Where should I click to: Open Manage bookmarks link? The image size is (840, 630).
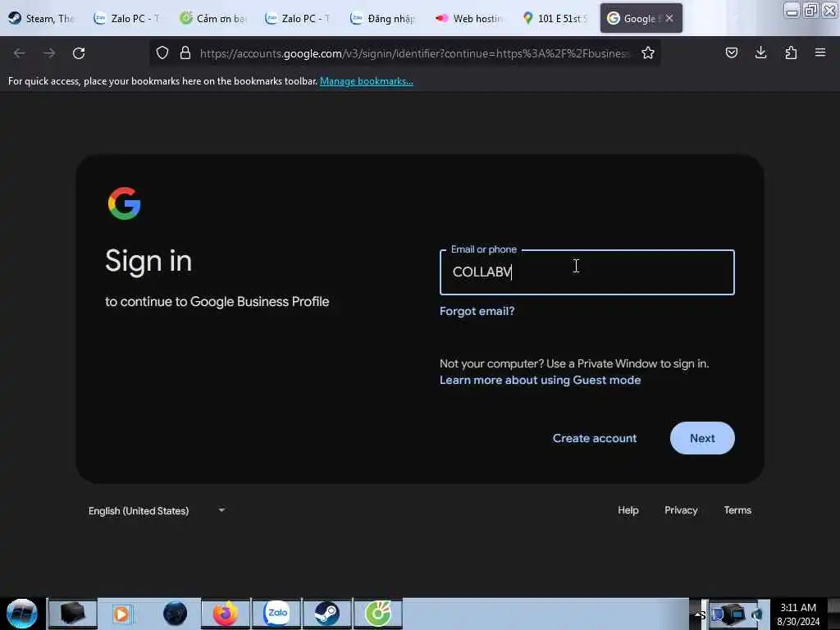pyautogui.click(x=367, y=81)
